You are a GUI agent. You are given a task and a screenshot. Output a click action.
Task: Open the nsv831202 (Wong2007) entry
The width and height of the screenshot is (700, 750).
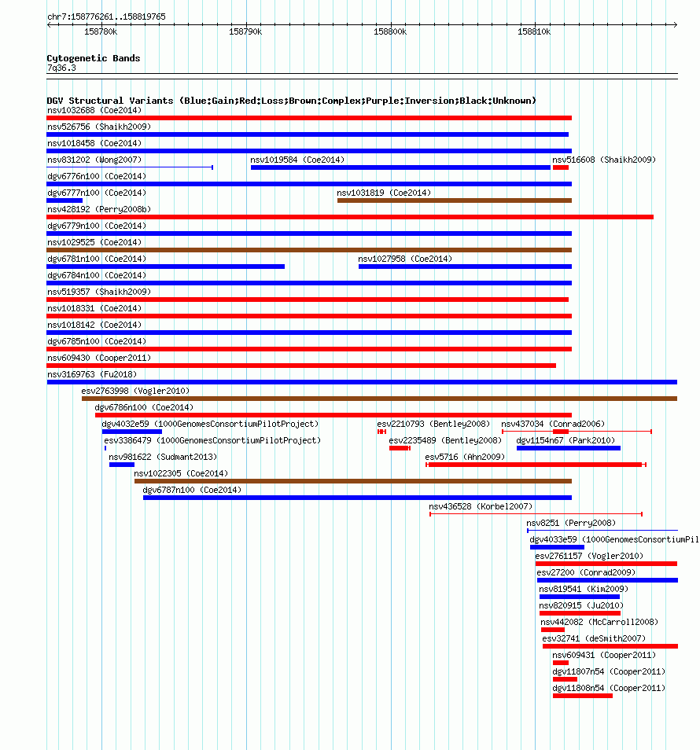[94, 160]
